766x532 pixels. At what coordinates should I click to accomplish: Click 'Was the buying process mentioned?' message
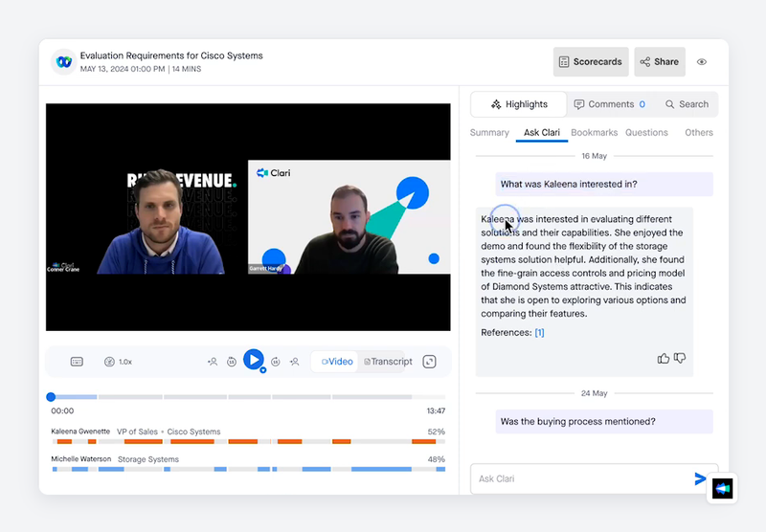[604, 422]
